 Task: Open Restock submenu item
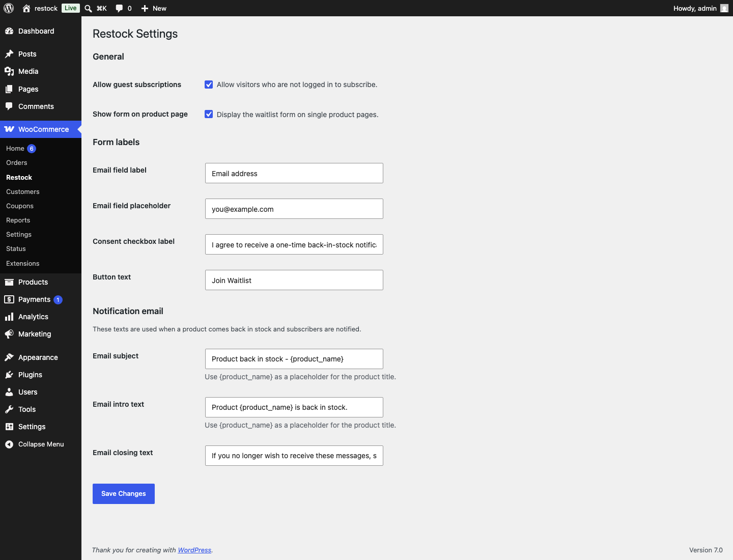pyautogui.click(x=19, y=177)
